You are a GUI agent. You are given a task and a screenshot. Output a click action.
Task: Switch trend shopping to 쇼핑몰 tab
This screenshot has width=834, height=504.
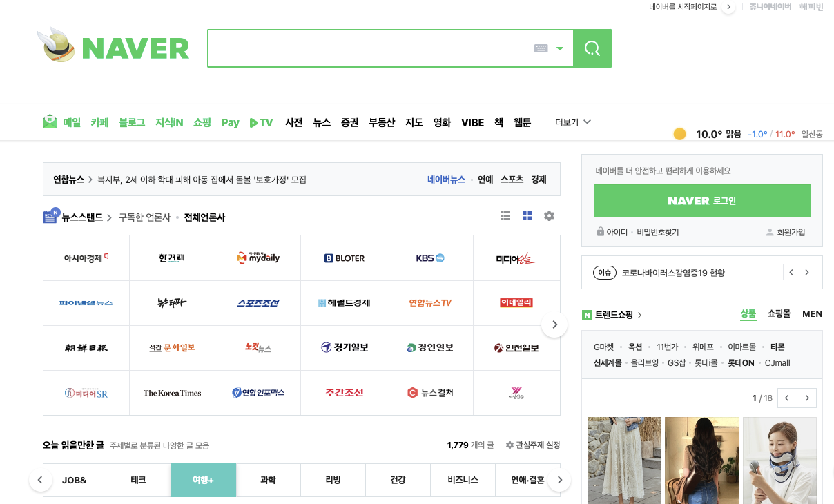click(779, 313)
